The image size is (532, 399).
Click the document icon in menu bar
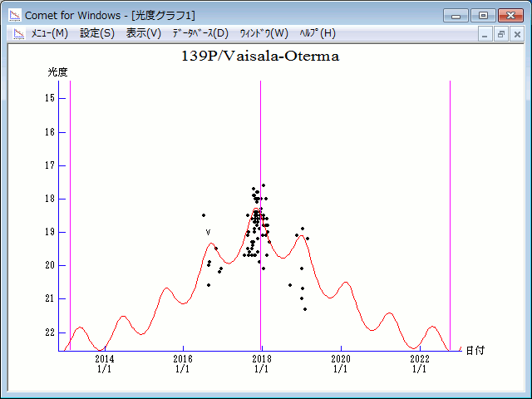point(19,33)
